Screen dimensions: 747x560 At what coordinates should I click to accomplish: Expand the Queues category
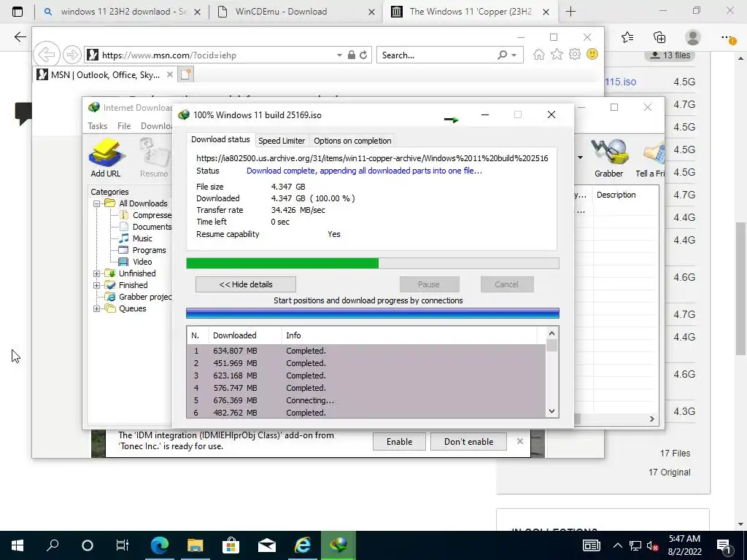pyautogui.click(x=96, y=308)
